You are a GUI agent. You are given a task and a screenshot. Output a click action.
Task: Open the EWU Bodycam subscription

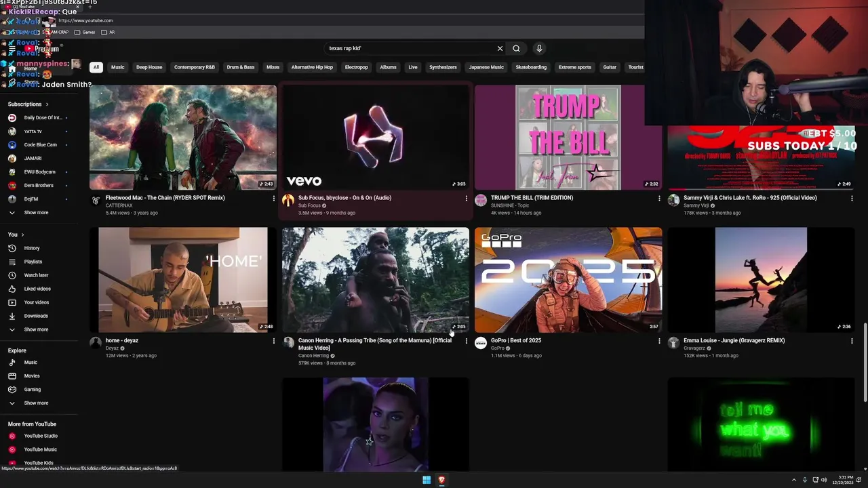[39, 172]
